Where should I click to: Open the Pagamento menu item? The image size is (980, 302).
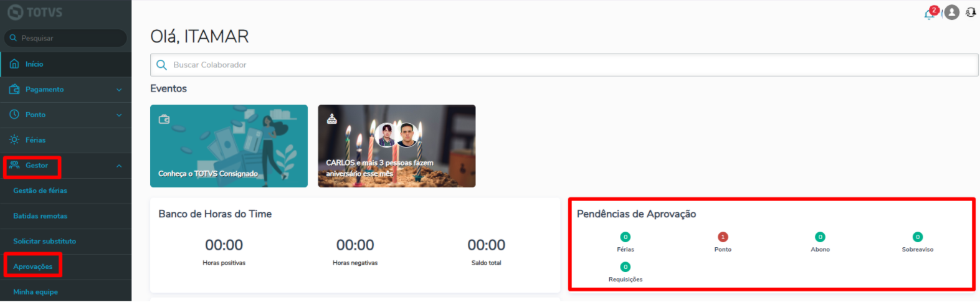coord(65,90)
